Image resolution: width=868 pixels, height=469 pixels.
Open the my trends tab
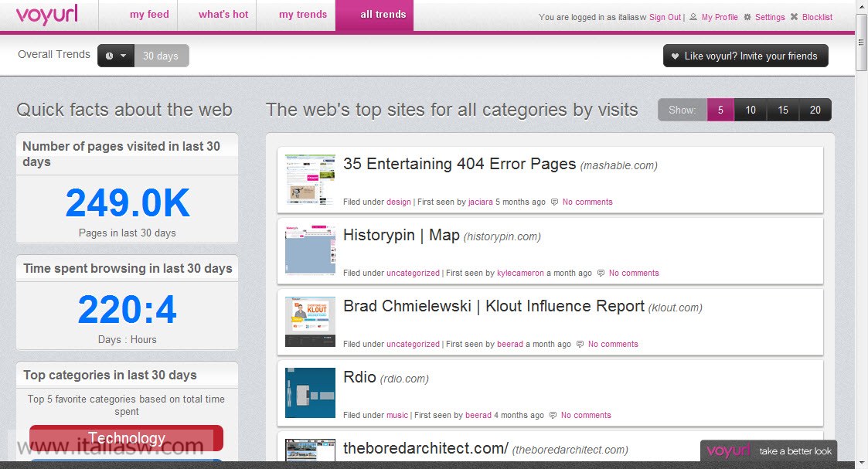(303, 15)
